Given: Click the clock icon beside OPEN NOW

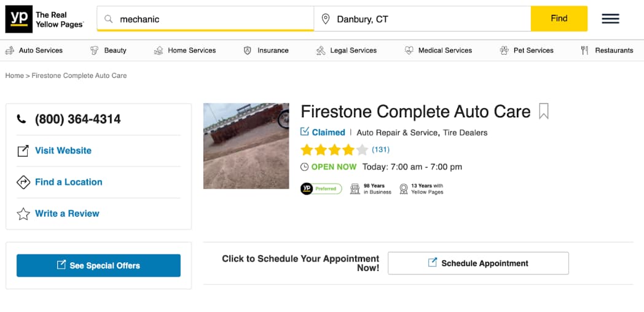Looking at the screenshot, I should [x=304, y=166].
